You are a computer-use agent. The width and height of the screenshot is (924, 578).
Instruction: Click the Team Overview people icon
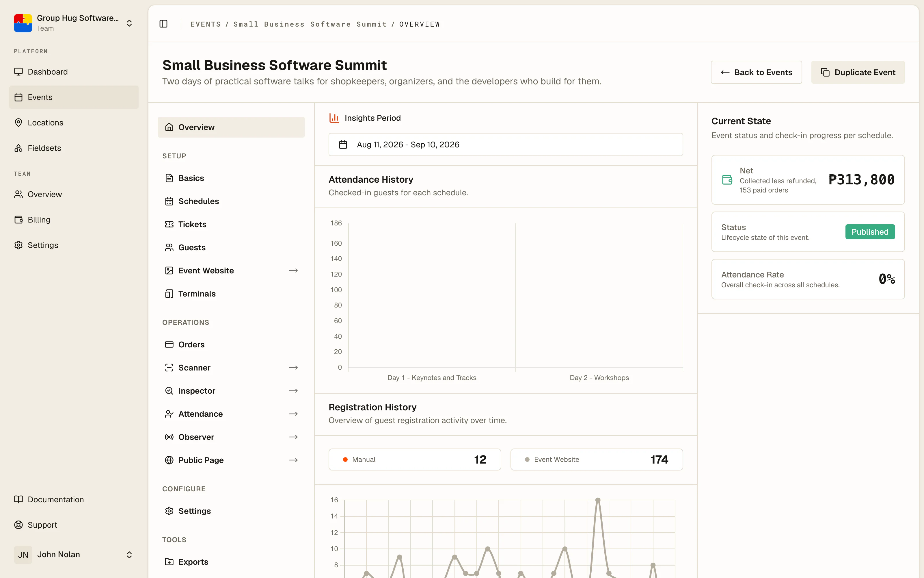coord(18,194)
